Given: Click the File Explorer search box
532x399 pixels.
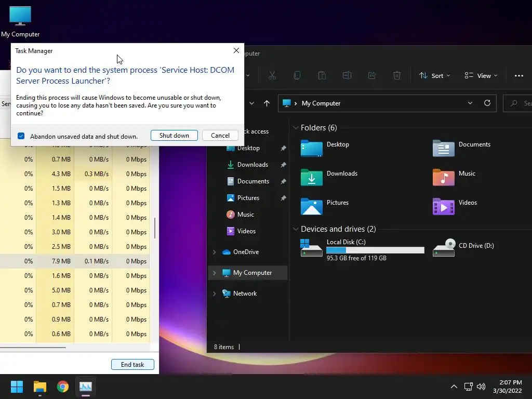Looking at the screenshot, I should [x=518, y=103].
